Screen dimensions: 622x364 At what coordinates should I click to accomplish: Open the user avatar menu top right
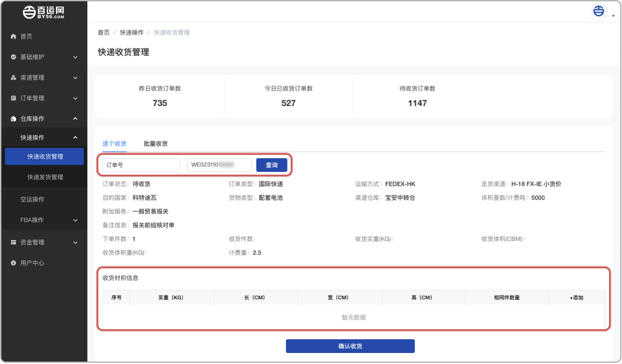pyautogui.click(x=599, y=11)
